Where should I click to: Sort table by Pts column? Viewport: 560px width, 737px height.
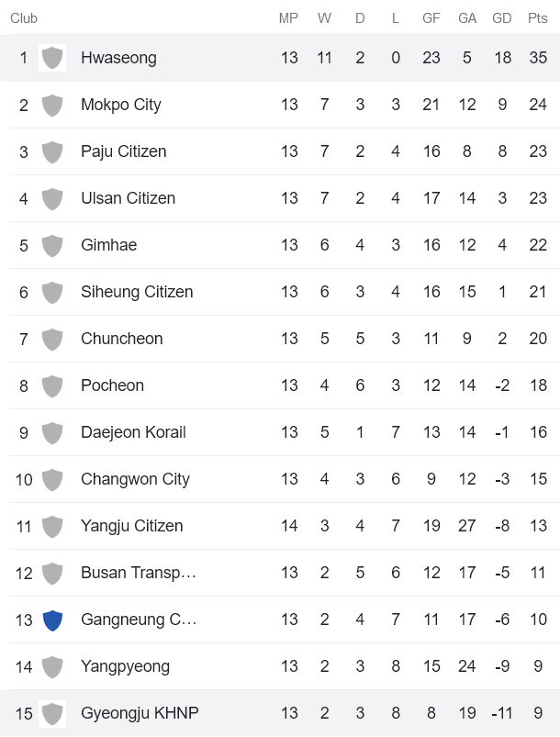coord(537,17)
